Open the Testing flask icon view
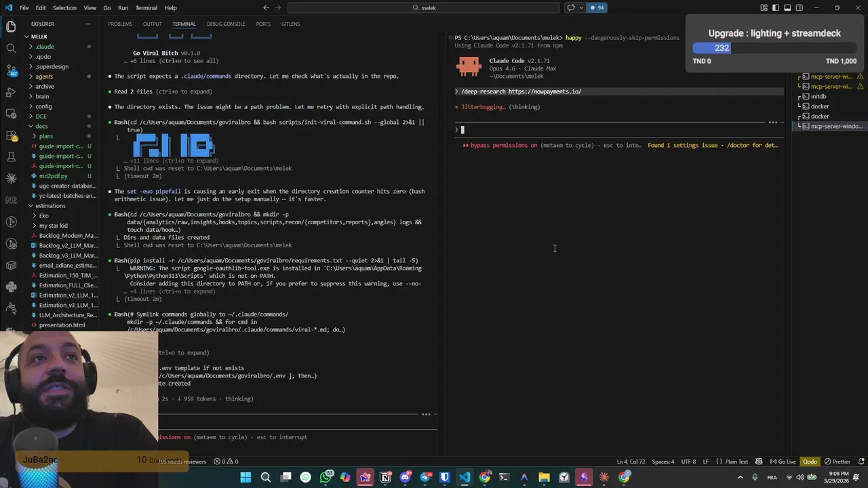The width and height of the screenshot is (868, 488). 11,157
